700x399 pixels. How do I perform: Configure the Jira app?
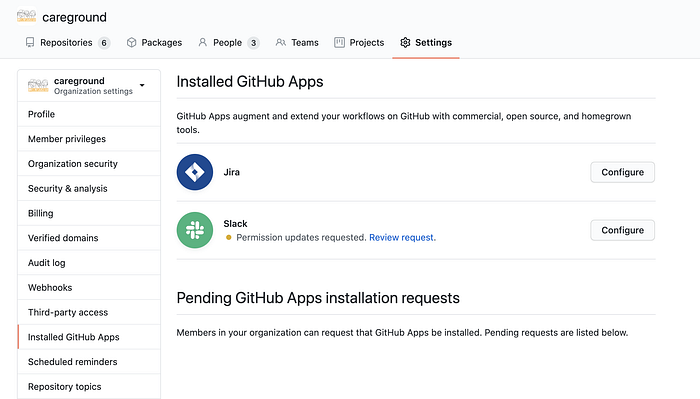622,172
